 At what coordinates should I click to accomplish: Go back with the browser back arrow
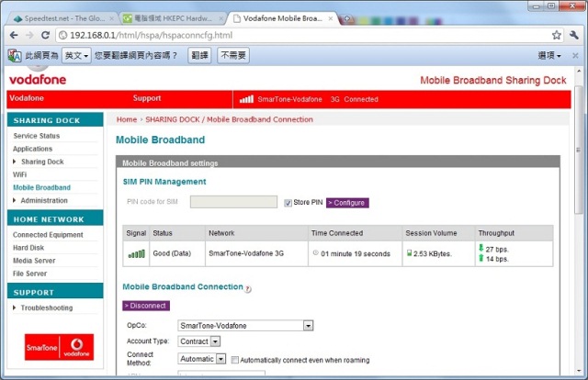[14, 35]
